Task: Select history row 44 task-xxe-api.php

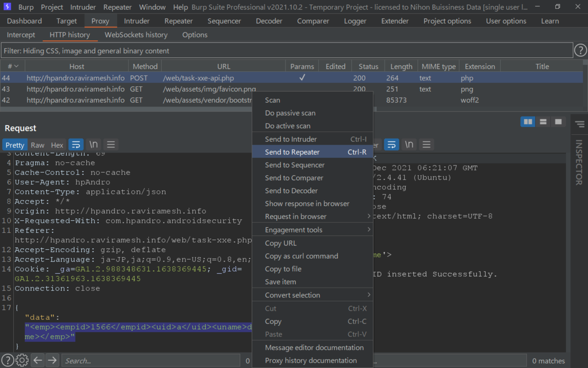Action: point(292,78)
